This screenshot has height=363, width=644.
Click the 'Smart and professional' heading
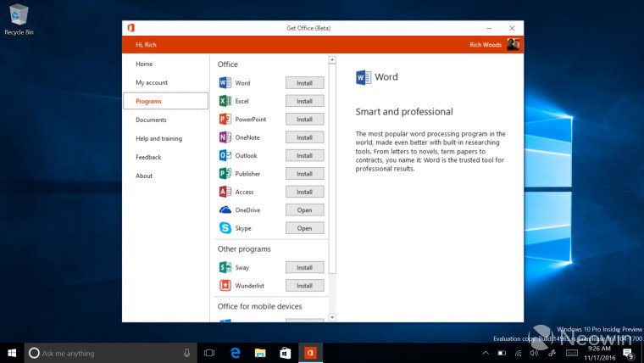404,111
